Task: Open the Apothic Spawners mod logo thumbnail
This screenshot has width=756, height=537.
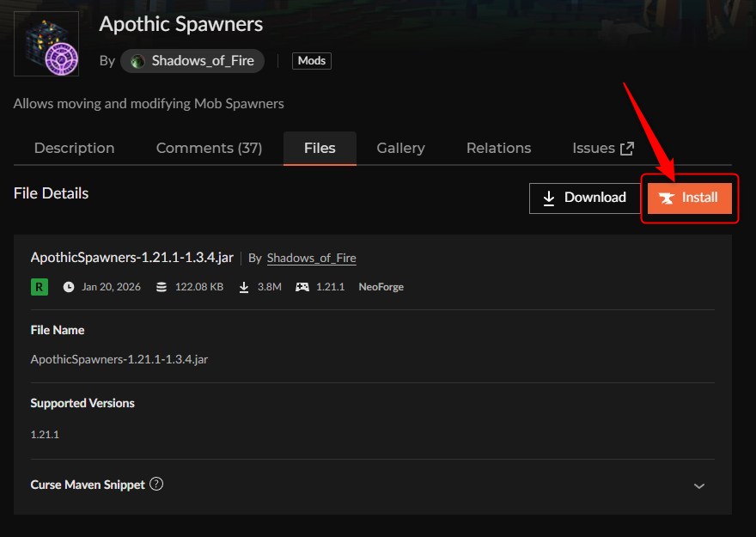Action: pyautogui.click(x=46, y=44)
